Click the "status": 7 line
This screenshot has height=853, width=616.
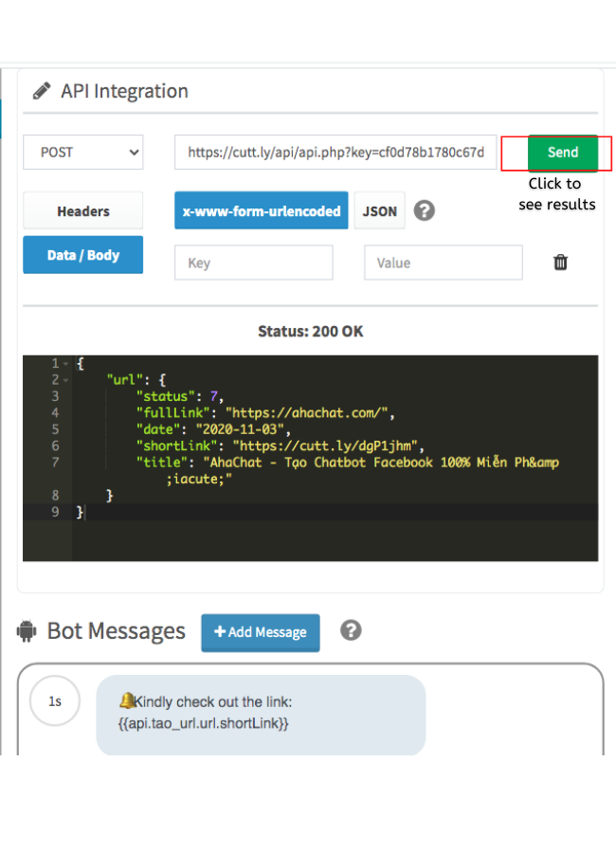pyautogui.click(x=179, y=396)
